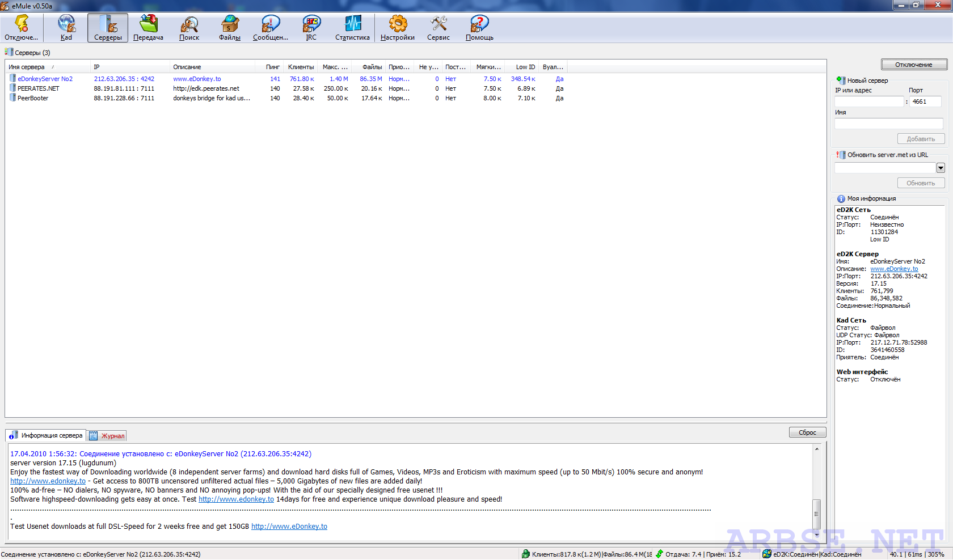This screenshot has height=560, width=953.
Task: Sort by Пинг column header
Action: point(269,67)
